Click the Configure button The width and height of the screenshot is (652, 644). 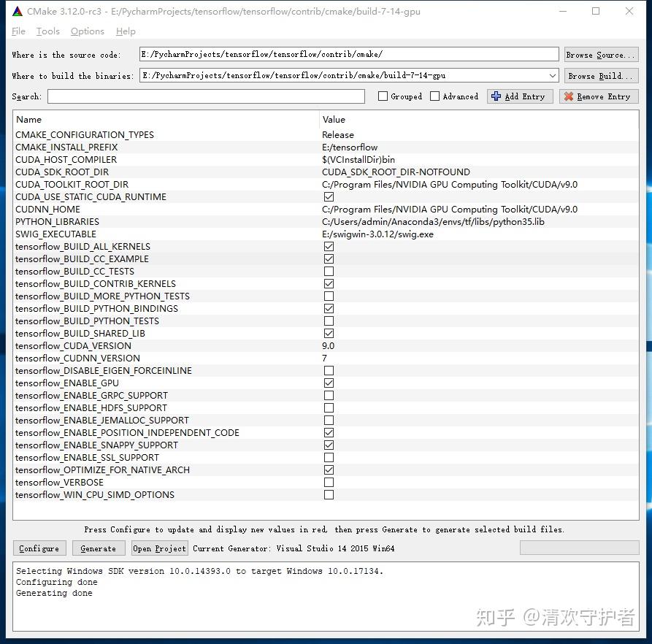[x=39, y=548]
